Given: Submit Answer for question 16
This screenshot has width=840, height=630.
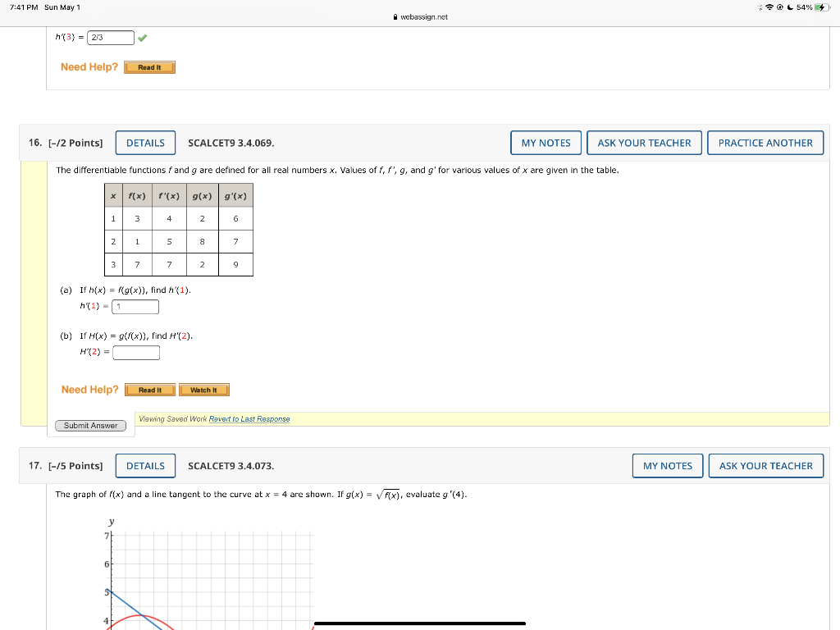Looking at the screenshot, I should click(x=91, y=425).
